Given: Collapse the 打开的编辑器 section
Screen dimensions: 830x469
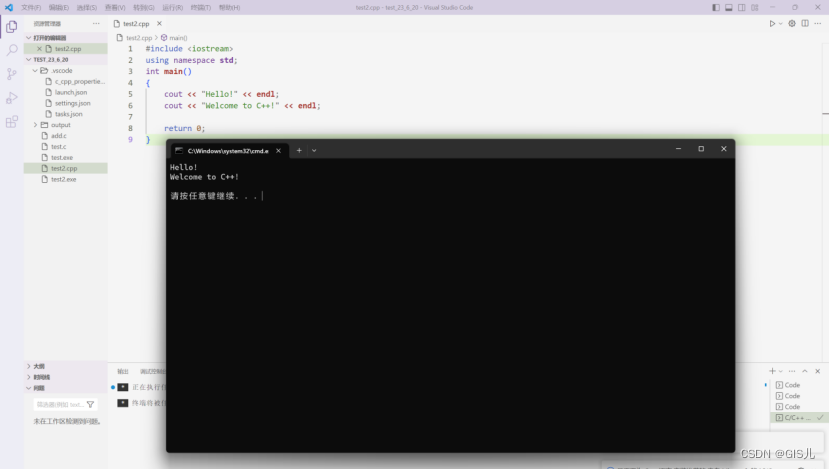Looking at the screenshot, I should click(29, 38).
